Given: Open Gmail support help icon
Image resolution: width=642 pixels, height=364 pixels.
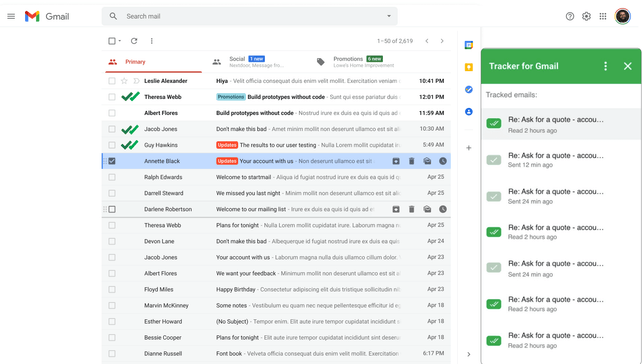Looking at the screenshot, I should pos(570,16).
